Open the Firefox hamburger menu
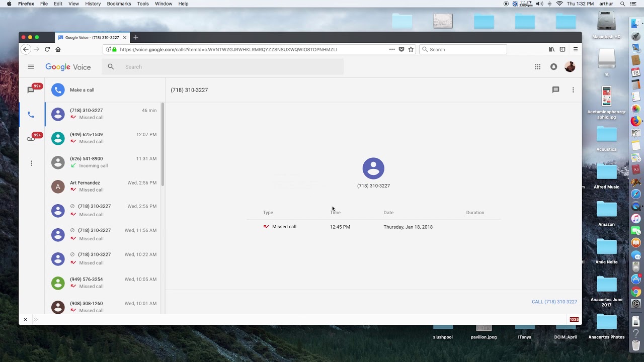 [x=575, y=49]
